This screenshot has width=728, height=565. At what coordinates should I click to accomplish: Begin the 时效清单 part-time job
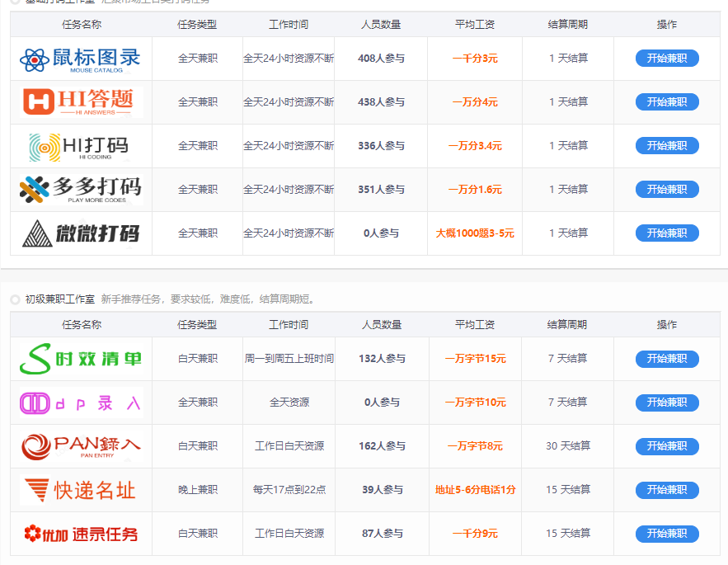pyautogui.click(x=666, y=359)
